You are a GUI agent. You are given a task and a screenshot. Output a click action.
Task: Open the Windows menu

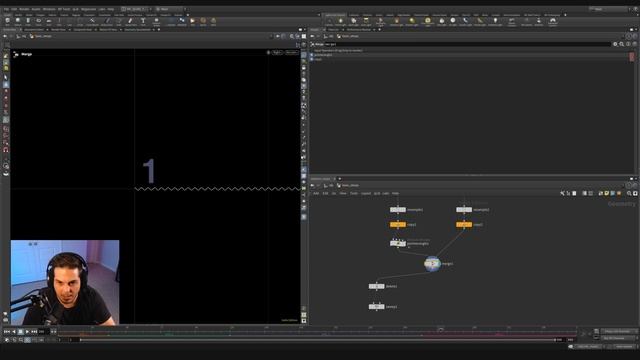tap(49, 9)
